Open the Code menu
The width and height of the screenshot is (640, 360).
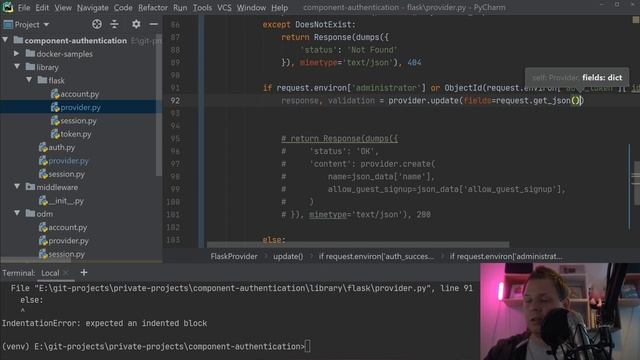tap(123, 7)
